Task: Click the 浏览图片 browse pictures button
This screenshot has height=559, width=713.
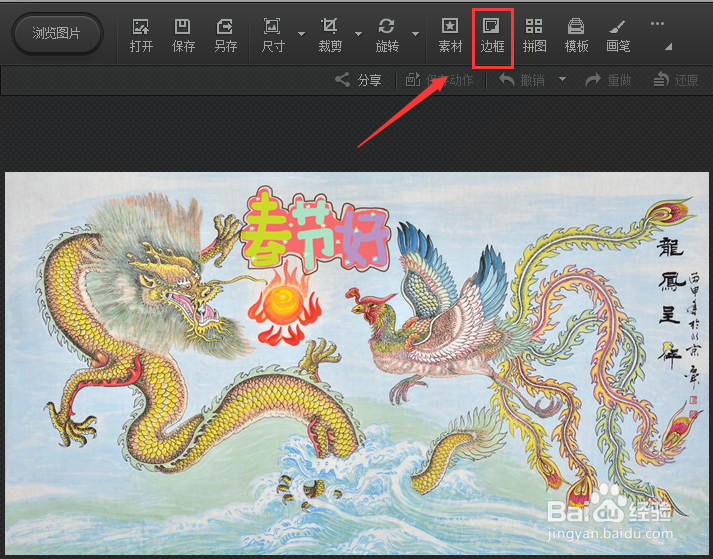Action: (57, 34)
